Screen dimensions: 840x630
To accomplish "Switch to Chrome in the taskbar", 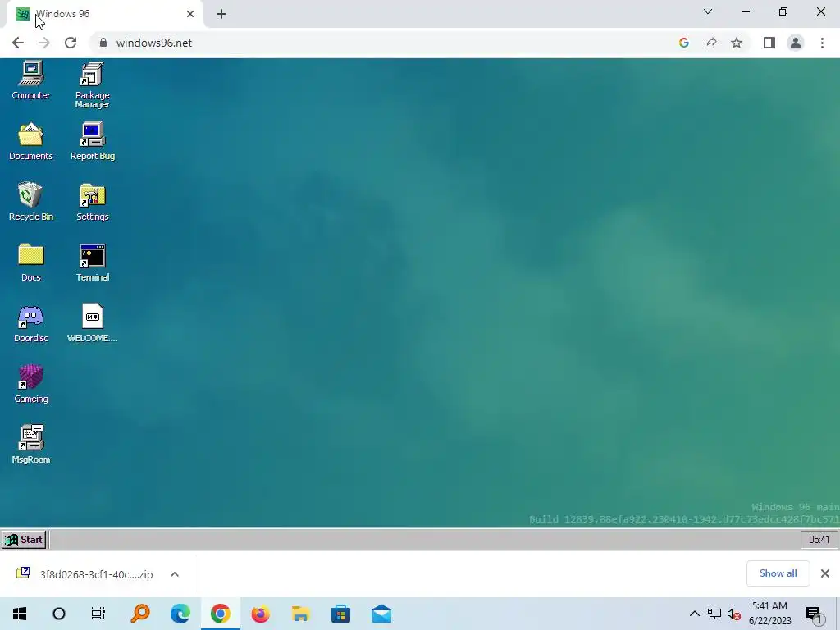I will 220,614.
